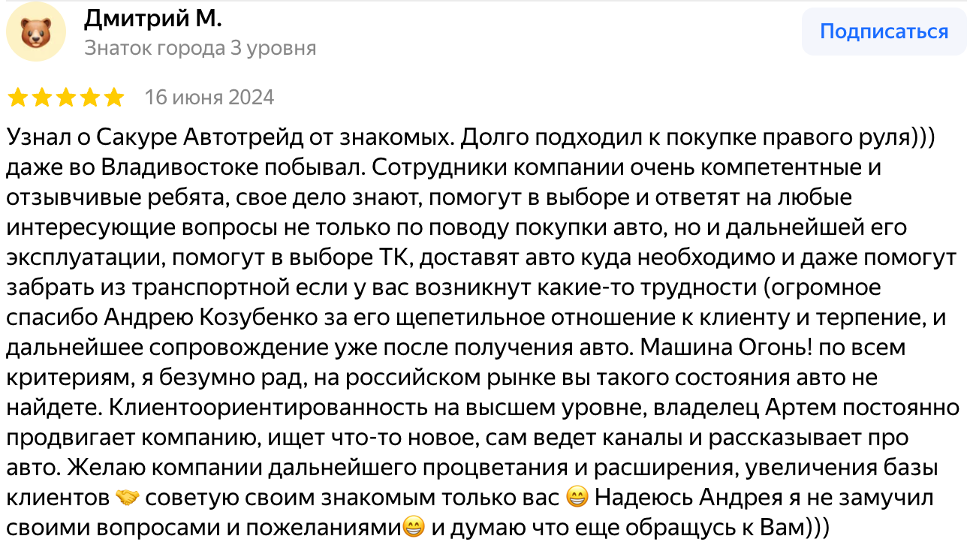Click the Знаток города 3 уровня label
This screenshot has width=976, height=560.
(200, 48)
